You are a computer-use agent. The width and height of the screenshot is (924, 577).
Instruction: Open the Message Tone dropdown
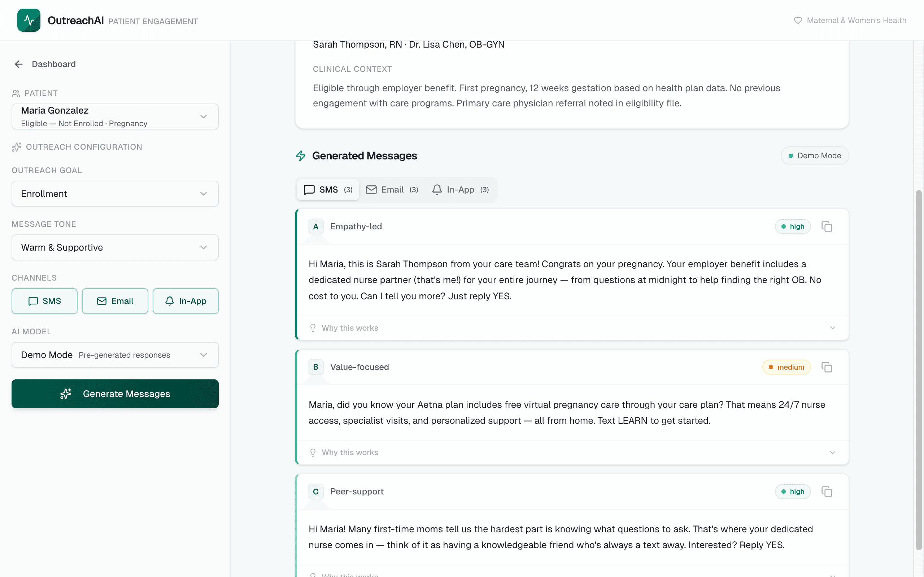pyautogui.click(x=114, y=247)
